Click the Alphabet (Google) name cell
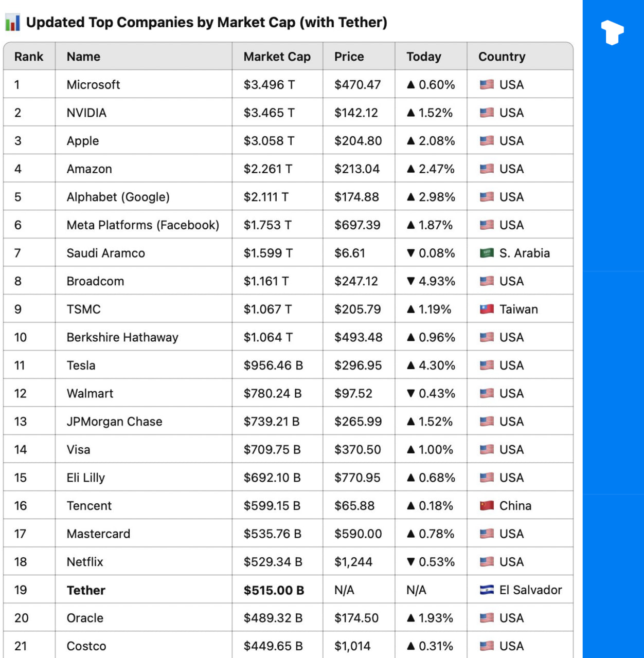This screenshot has height=658, width=644. [x=118, y=197]
